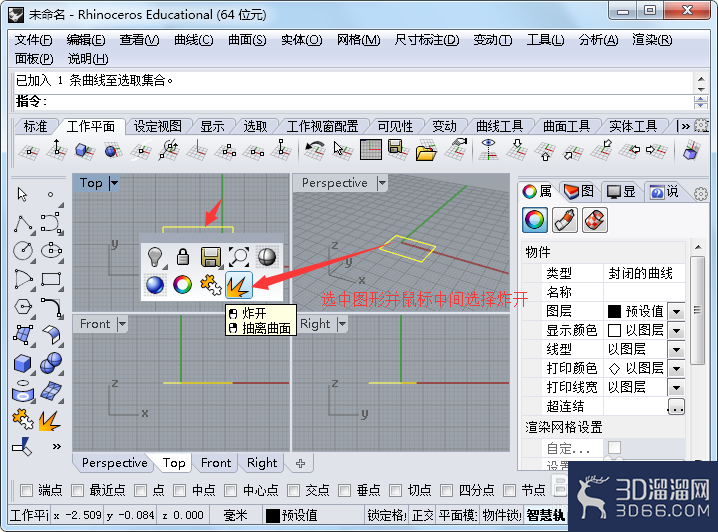718x532 pixels.
Task: Select the ellipse tool in left sidebar
Action: pyautogui.click(x=51, y=251)
